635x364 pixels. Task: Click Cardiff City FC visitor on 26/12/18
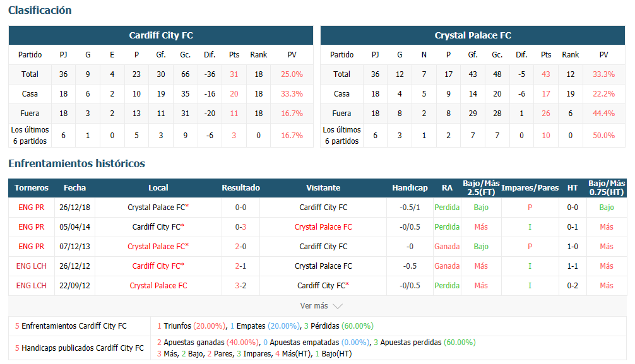(x=323, y=208)
